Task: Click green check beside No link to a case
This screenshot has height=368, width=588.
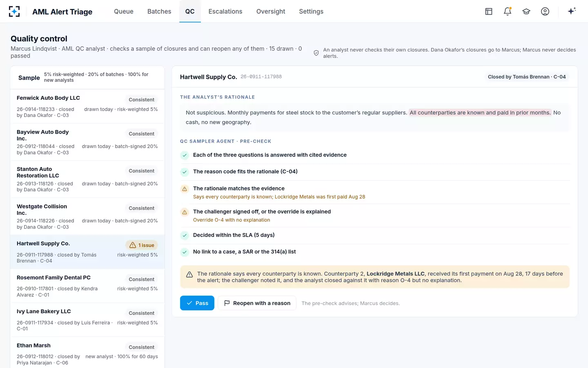Action: [185, 252]
